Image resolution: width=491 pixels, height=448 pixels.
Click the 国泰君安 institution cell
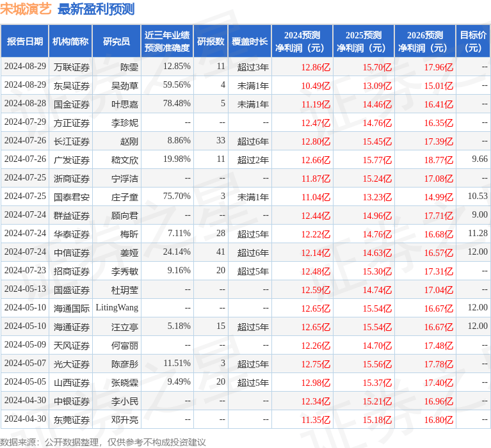[72, 197]
